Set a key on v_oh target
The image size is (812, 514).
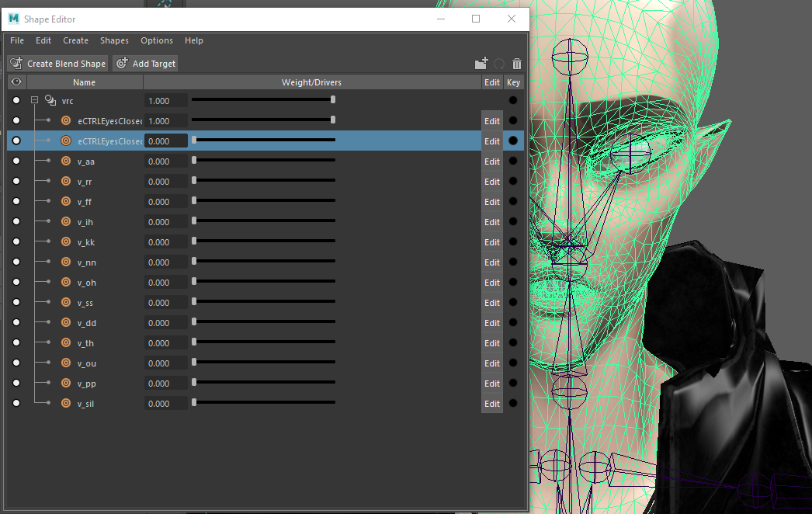[x=513, y=283]
